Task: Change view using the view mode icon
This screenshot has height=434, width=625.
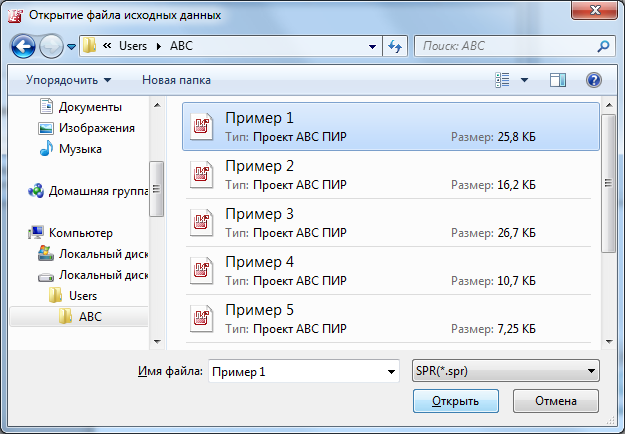Action: click(502, 80)
